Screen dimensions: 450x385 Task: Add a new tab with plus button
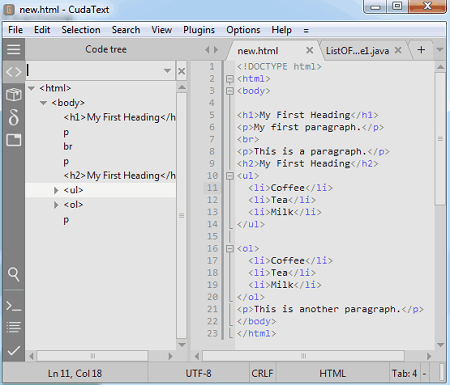421,50
